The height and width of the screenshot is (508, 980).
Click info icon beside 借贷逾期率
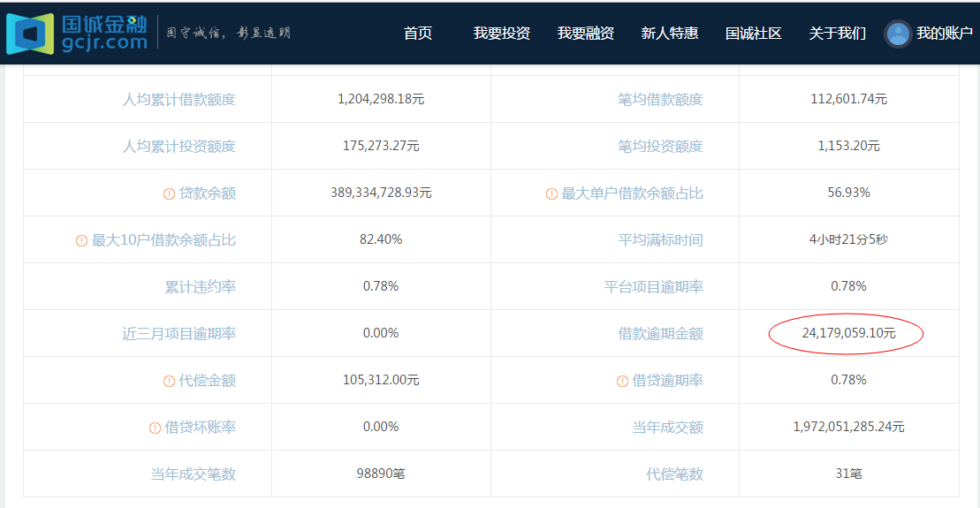click(x=622, y=381)
